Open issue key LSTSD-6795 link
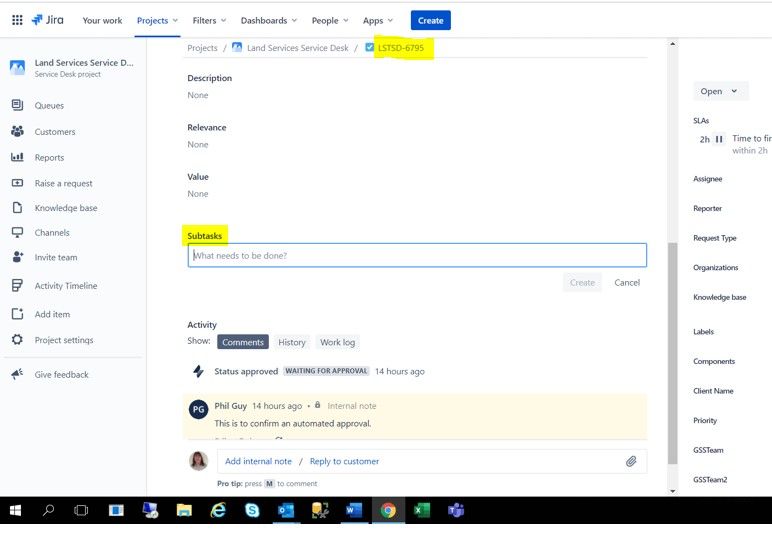The width and height of the screenshot is (772, 537). (x=401, y=48)
